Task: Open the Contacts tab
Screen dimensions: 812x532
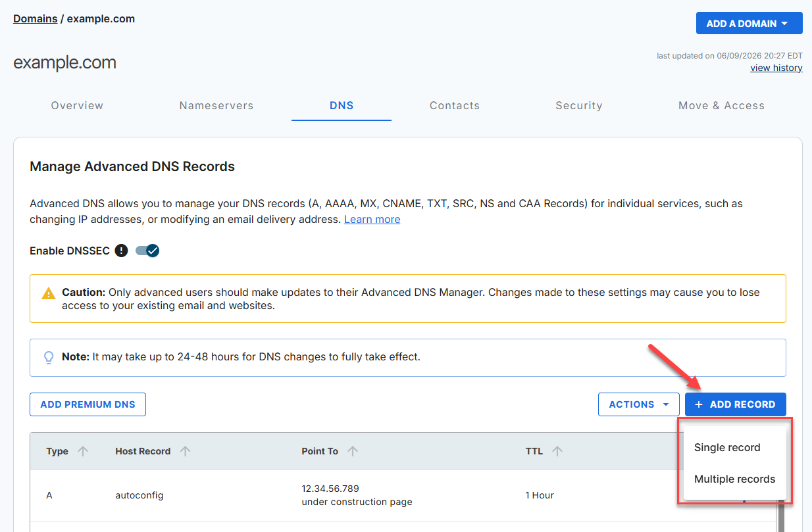Action: point(455,105)
